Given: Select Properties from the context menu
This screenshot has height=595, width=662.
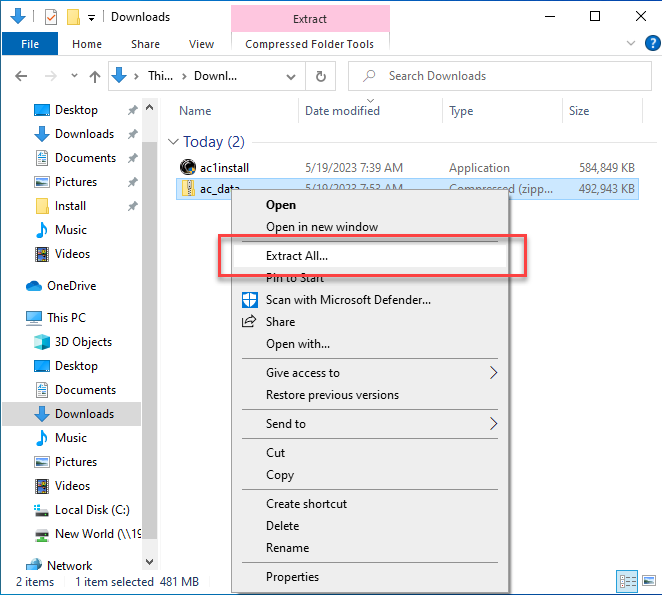Looking at the screenshot, I should point(292,577).
